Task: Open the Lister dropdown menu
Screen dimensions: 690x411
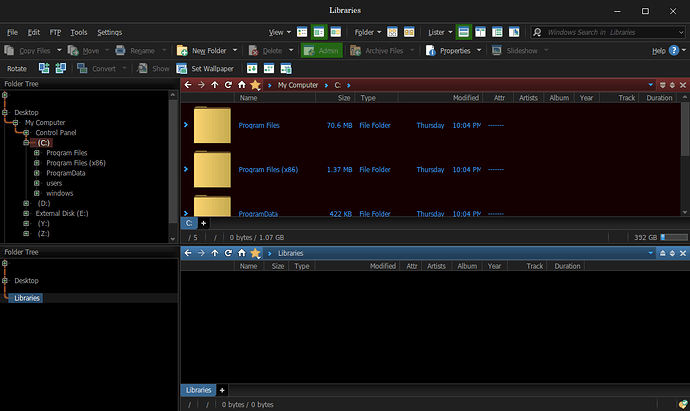Action: 440,32
